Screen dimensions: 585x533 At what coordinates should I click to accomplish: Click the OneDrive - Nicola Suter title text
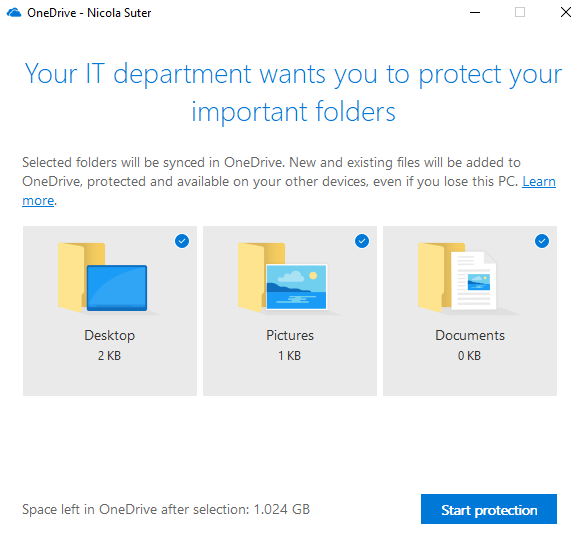pos(89,13)
